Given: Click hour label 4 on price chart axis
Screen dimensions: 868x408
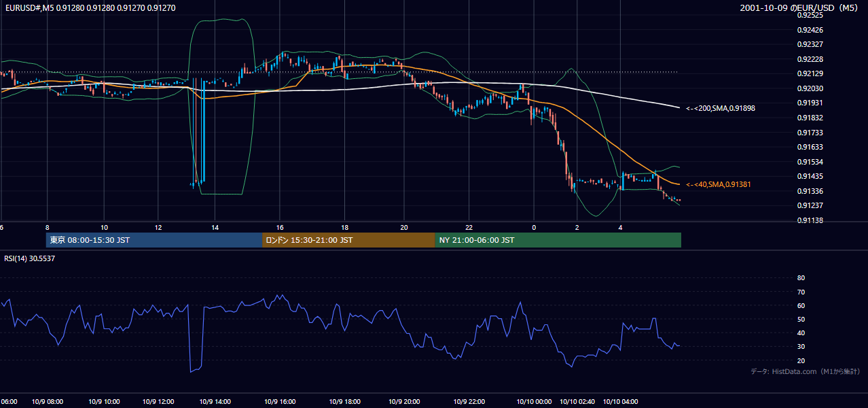Looking at the screenshot, I should 620,227.
